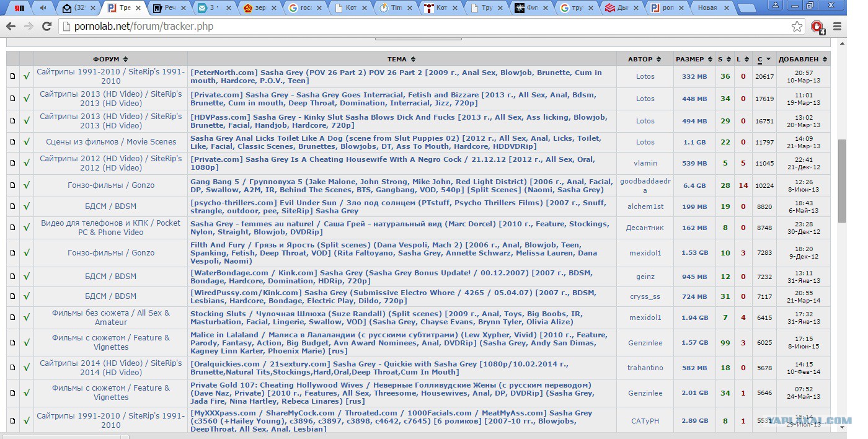Sort the list by the ДОБАВЛЕН date column
This screenshot has height=439, width=868.
pyautogui.click(x=802, y=60)
